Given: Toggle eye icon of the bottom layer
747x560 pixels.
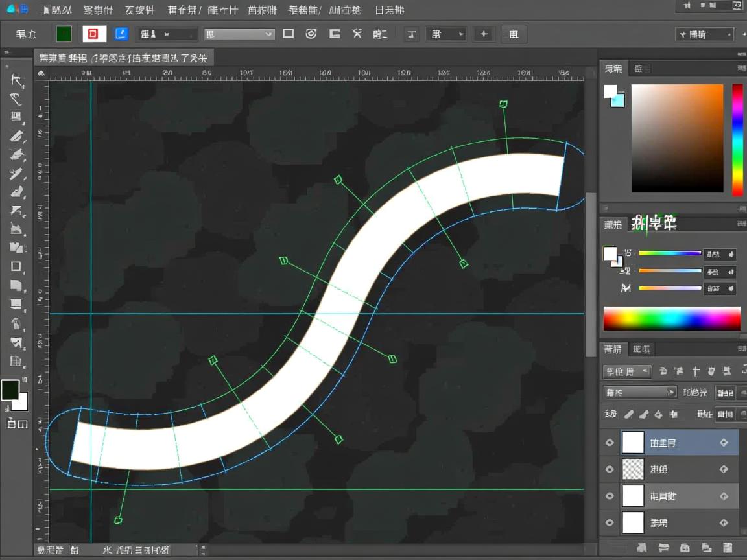Looking at the screenshot, I should (610, 522).
